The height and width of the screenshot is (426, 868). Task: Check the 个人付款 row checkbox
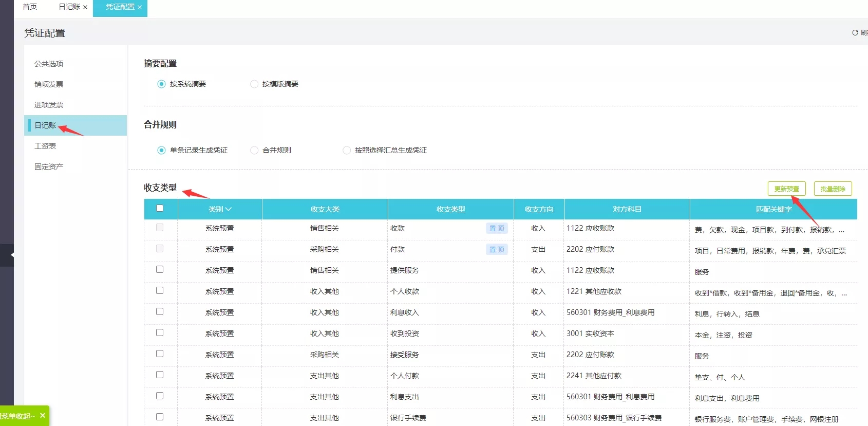pos(160,375)
